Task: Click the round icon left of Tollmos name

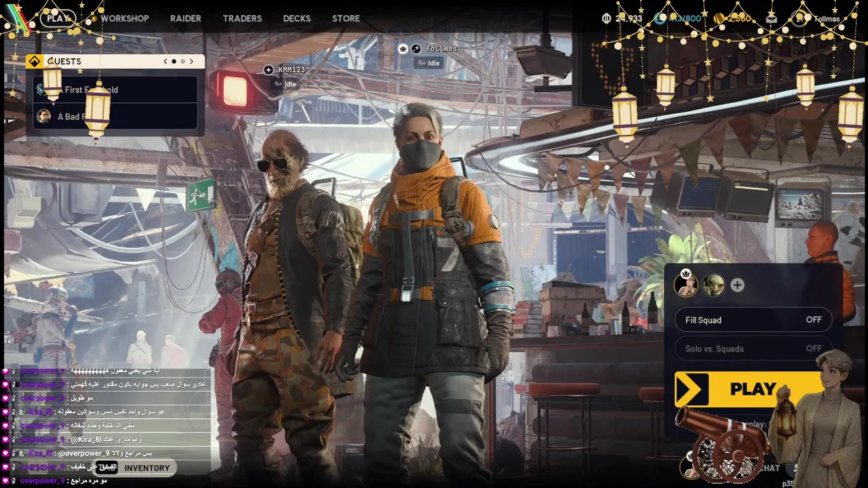Action: (416, 49)
